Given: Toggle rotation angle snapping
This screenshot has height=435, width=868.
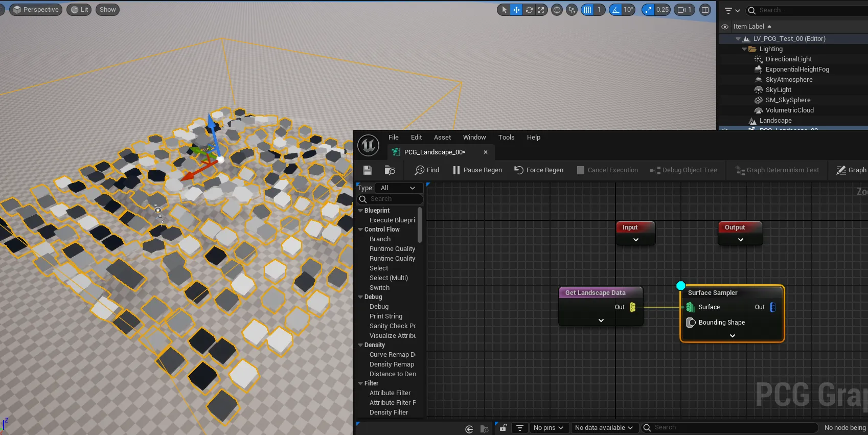Looking at the screenshot, I should tap(615, 10).
